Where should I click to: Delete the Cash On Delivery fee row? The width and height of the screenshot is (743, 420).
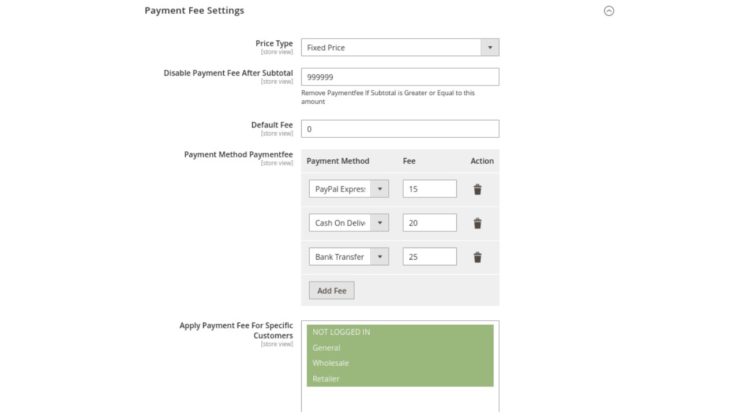coord(477,223)
